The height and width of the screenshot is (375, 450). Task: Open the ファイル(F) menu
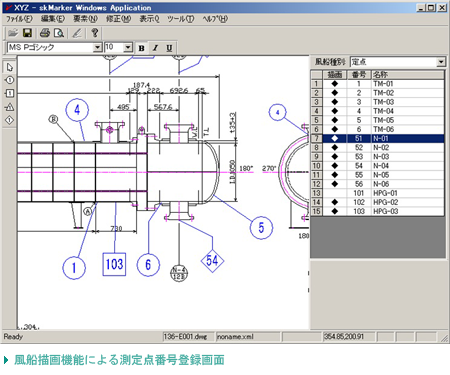(x=19, y=19)
